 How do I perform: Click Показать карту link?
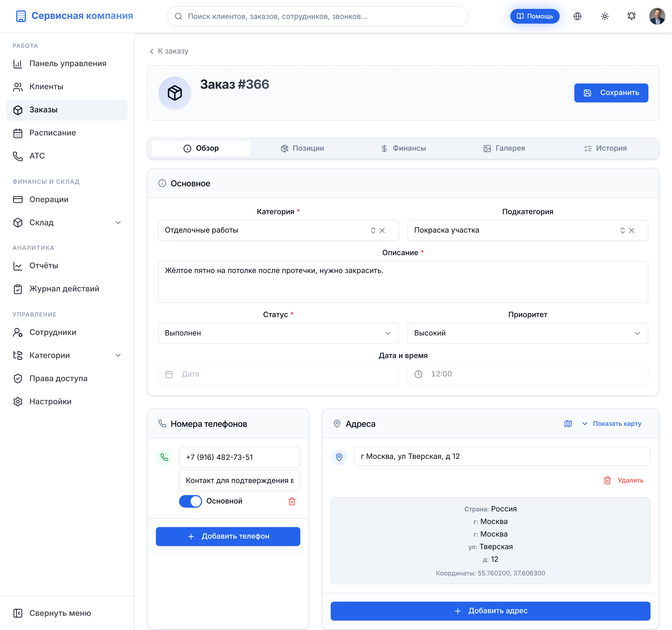pos(612,424)
